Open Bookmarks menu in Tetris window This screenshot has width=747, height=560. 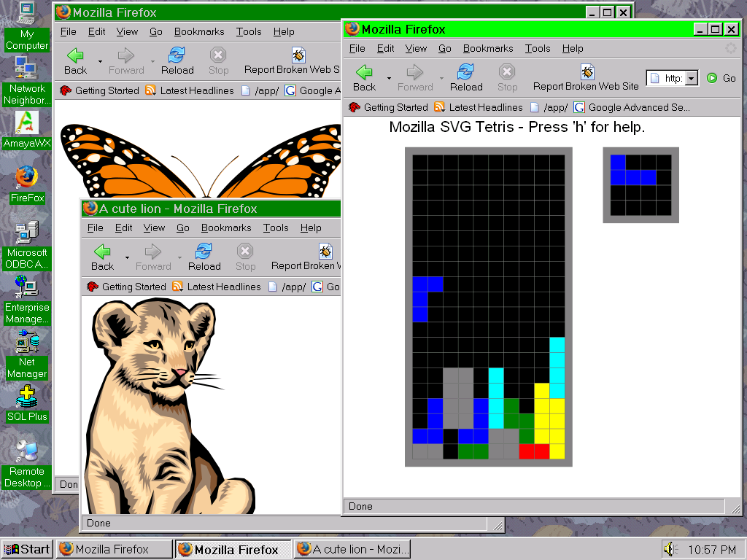tap(488, 48)
